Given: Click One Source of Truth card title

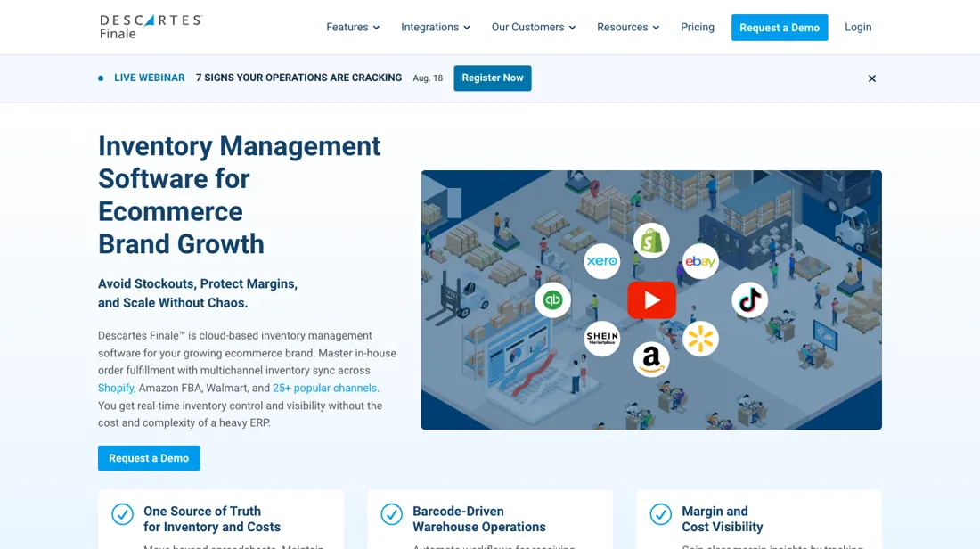Looking at the screenshot, I should 212,519.
